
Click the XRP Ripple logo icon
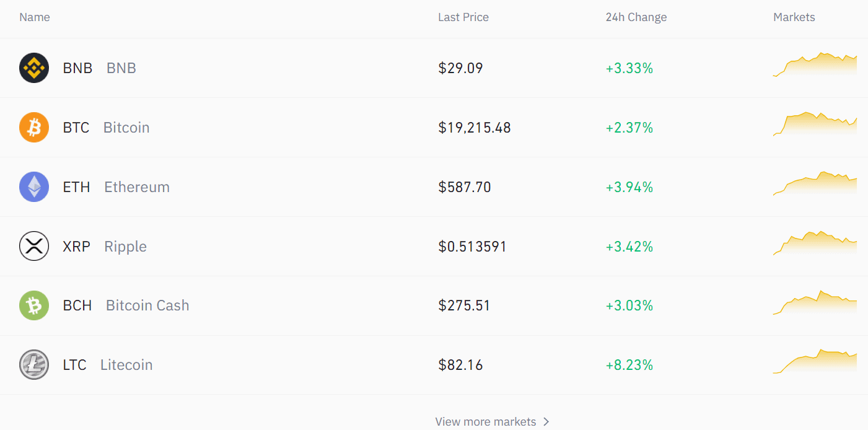34,247
